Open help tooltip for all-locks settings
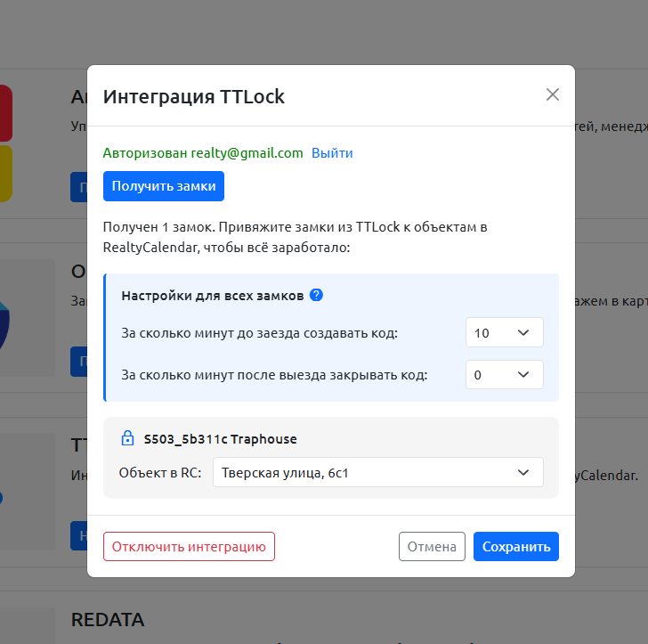 click(x=316, y=296)
